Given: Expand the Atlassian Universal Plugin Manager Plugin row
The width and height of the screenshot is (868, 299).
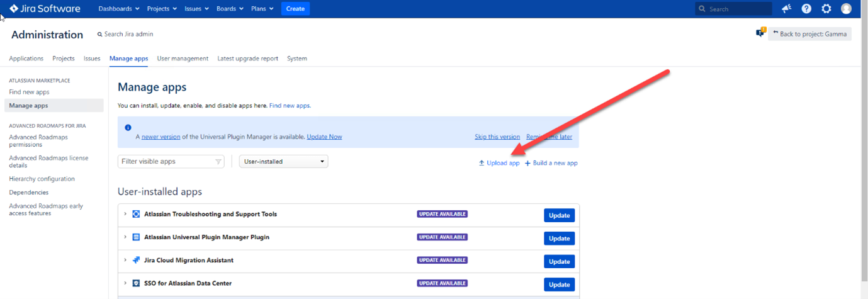Looking at the screenshot, I should point(125,237).
